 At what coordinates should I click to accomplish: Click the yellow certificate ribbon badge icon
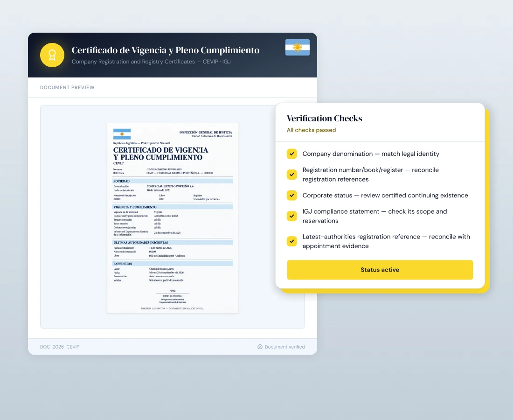point(52,55)
